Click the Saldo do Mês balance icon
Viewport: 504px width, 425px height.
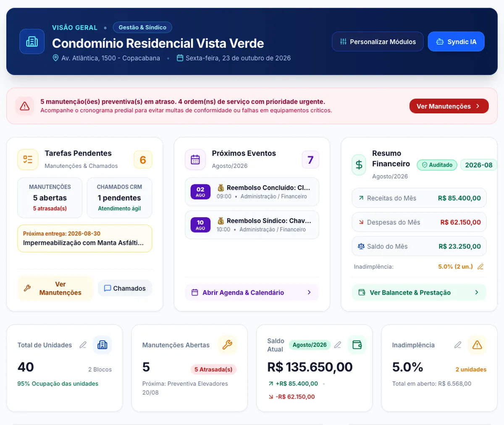[x=361, y=247]
